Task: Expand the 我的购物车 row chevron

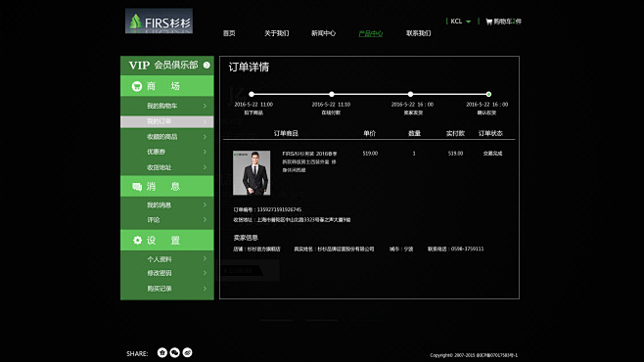Action: click(205, 106)
